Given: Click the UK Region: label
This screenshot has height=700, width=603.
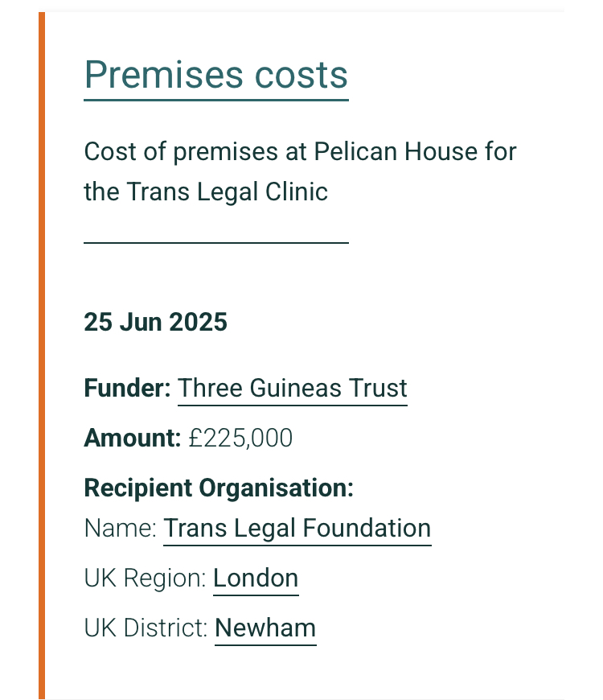Looking at the screenshot, I should click(x=145, y=579).
